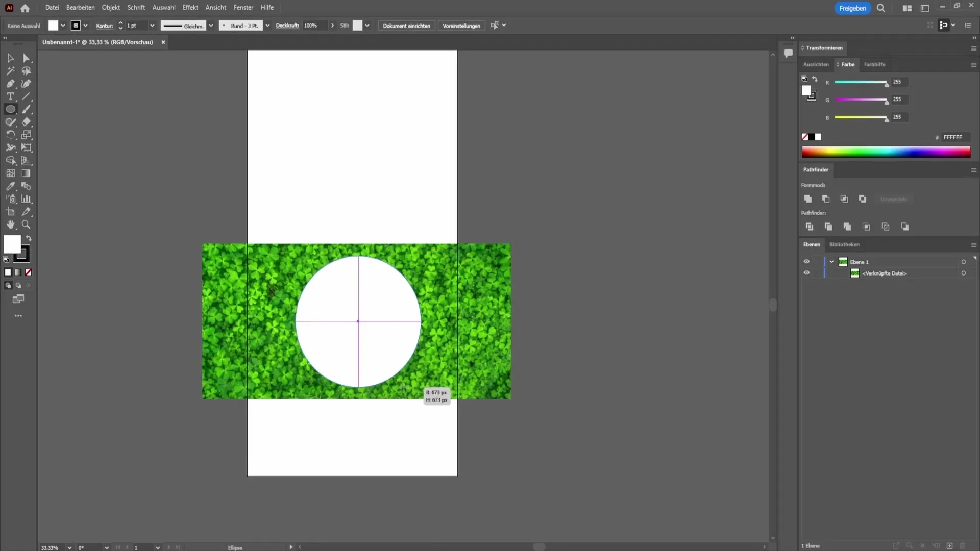
Task: Click the Intersect shape mode icon
Action: [x=844, y=199]
